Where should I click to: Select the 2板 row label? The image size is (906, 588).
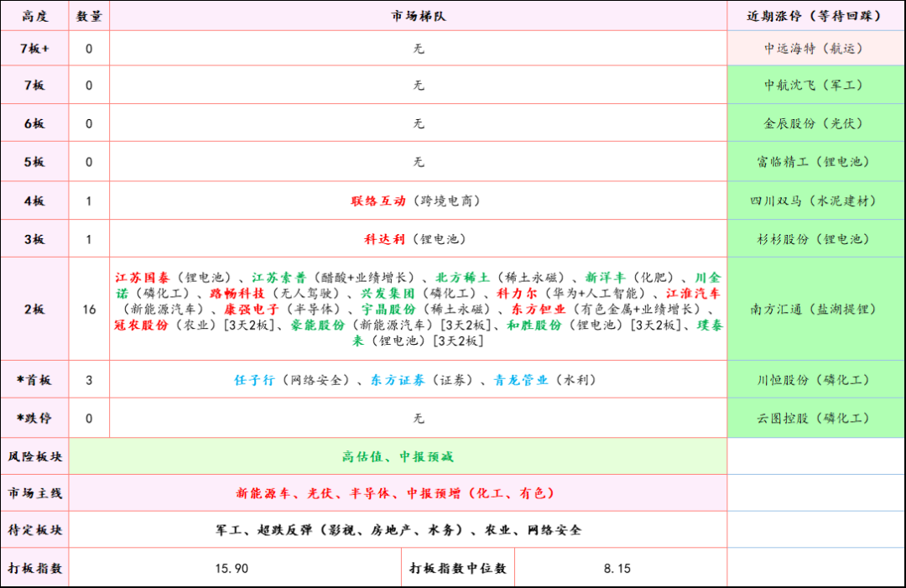click(34, 309)
